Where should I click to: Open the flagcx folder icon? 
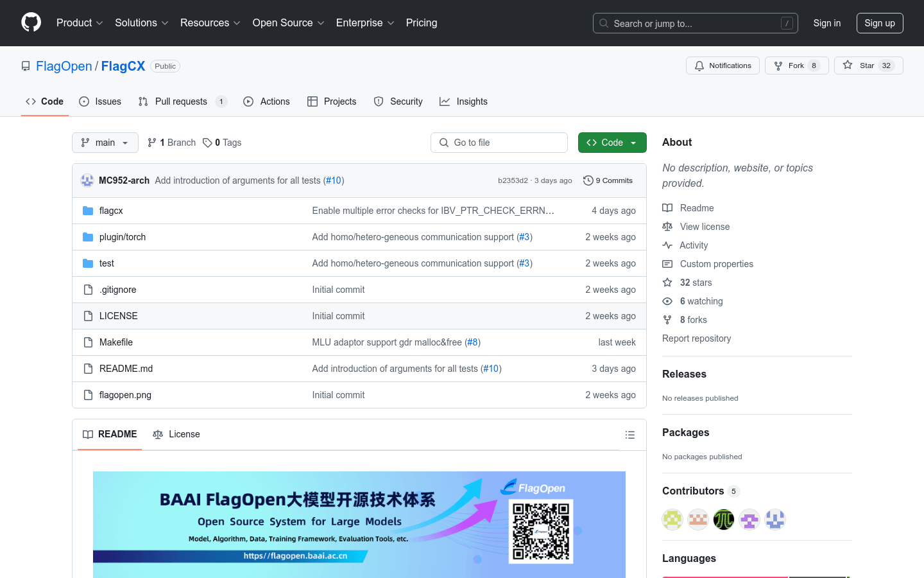88,211
